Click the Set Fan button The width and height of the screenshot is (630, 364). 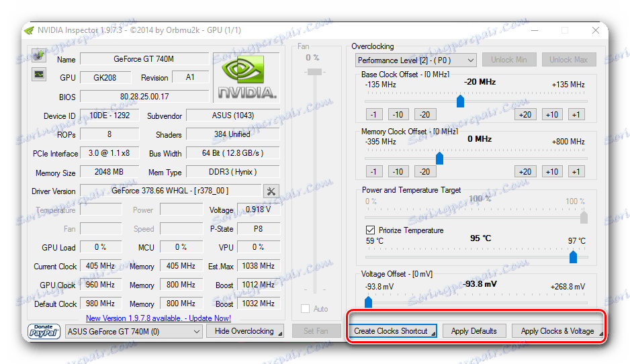[316, 331]
